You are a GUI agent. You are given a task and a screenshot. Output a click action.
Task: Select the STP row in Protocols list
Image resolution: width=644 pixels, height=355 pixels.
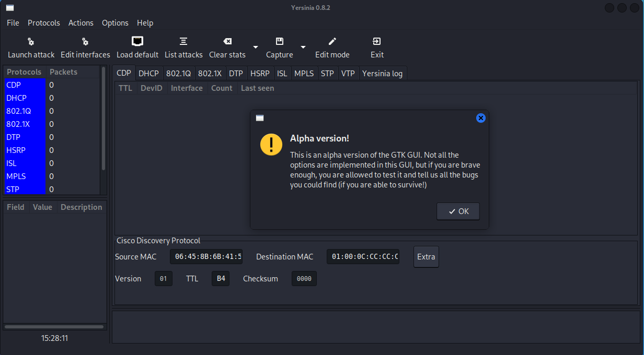(51, 188)
